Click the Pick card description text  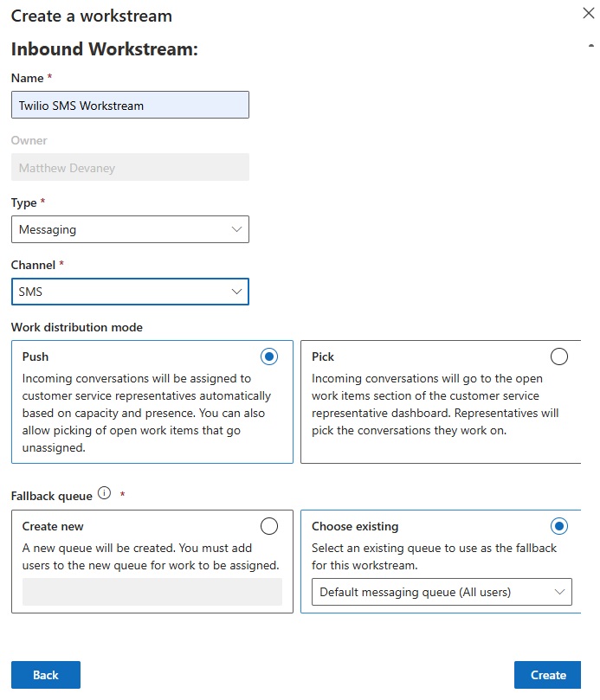pos(435,404)
